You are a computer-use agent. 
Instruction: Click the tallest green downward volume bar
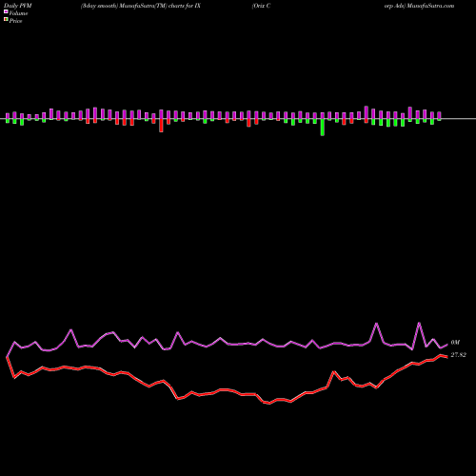pyautogui.click(x=323, y=128)
